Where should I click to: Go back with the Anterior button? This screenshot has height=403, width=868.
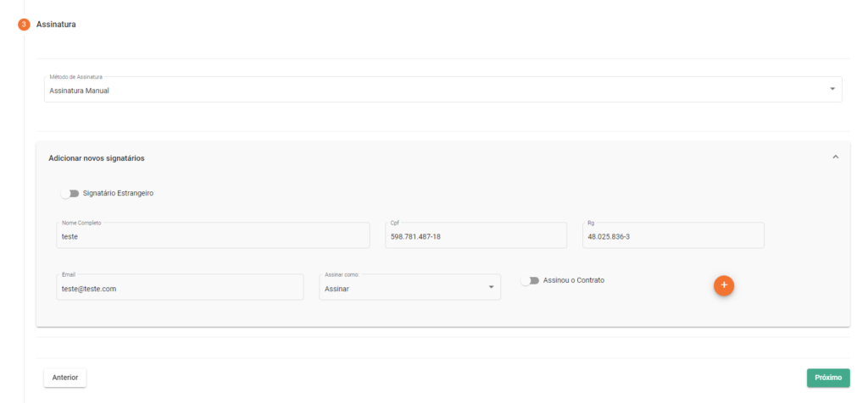(x=65, y=378)
